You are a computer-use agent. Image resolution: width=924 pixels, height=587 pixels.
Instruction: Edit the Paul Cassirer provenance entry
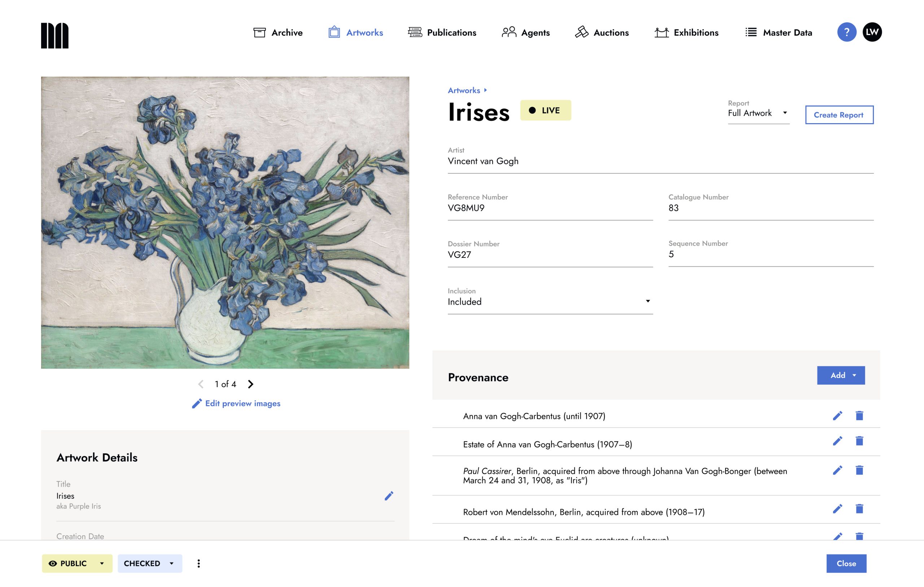pyautogui.click(x=837, y=470)
